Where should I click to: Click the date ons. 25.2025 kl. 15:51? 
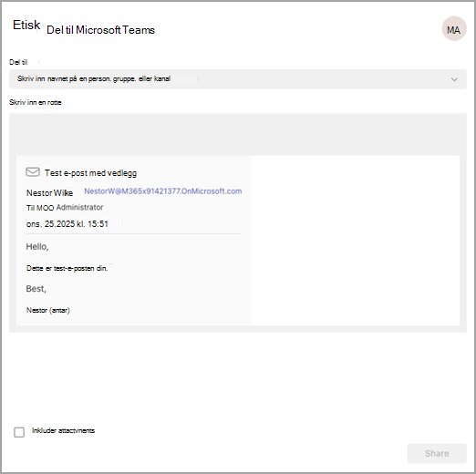(x=67, y=224)
